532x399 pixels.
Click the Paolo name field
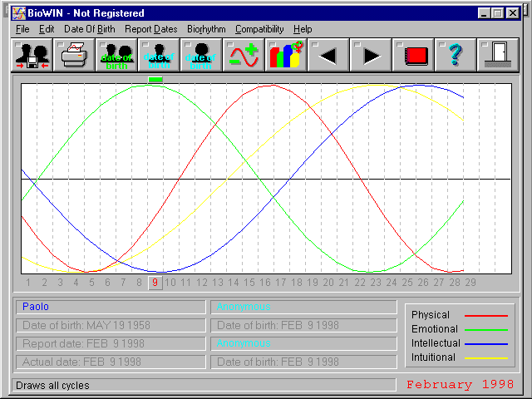[110, 307]
